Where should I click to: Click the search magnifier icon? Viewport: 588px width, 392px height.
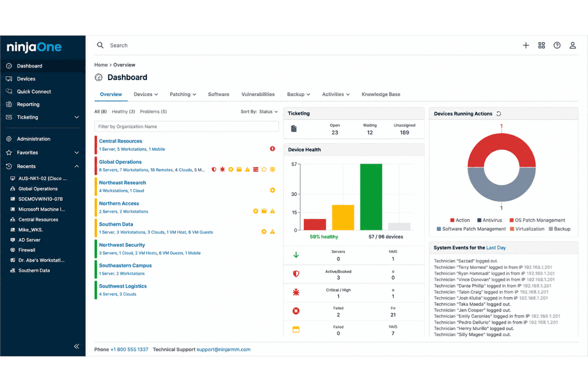[x=100, y=45]
